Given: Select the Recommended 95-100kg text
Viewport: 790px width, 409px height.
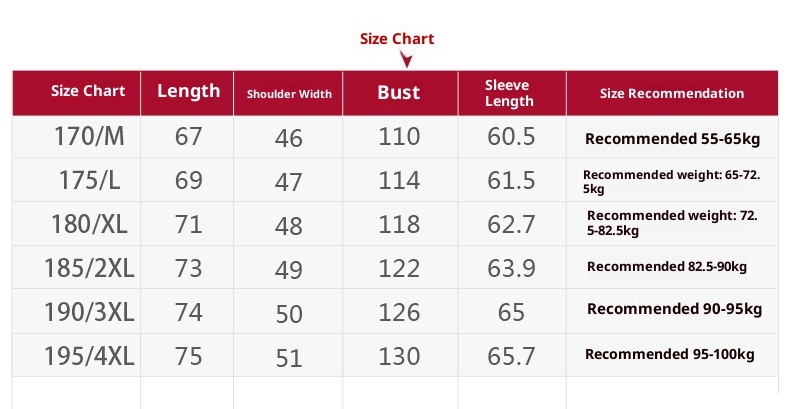Looking at the screenshot, I should [x=669, y=354].
